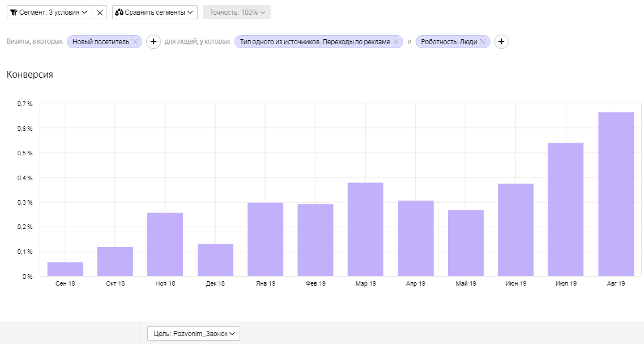Add a people condition with last plus button
This screenshot has height=344, width=644.
501,42
